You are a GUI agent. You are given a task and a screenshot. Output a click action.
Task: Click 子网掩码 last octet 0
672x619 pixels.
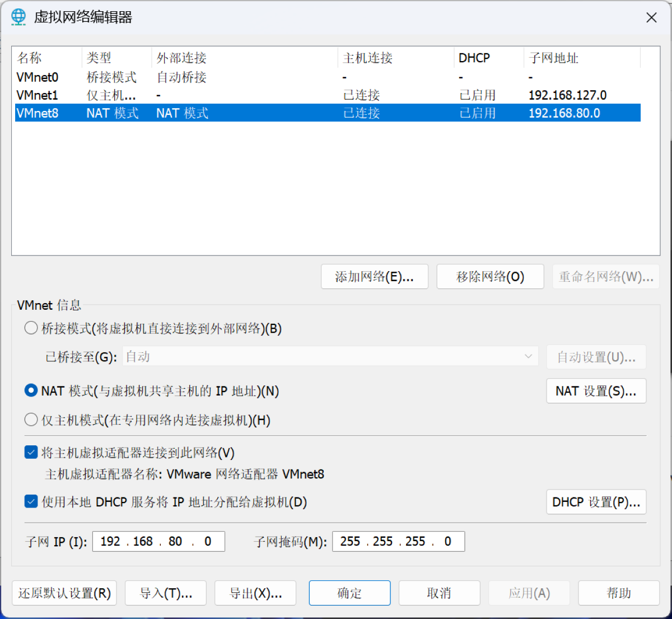[x=447, y=541]
